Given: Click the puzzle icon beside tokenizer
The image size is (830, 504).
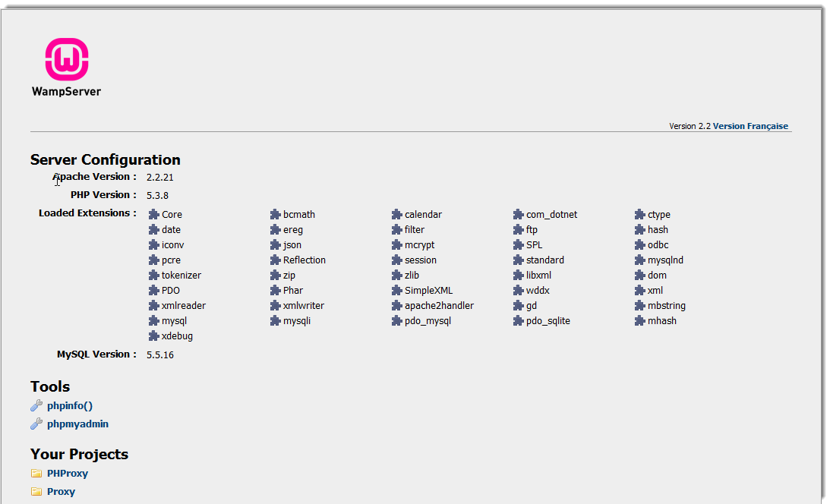Looking at the screenshot, I should (153, 275).
